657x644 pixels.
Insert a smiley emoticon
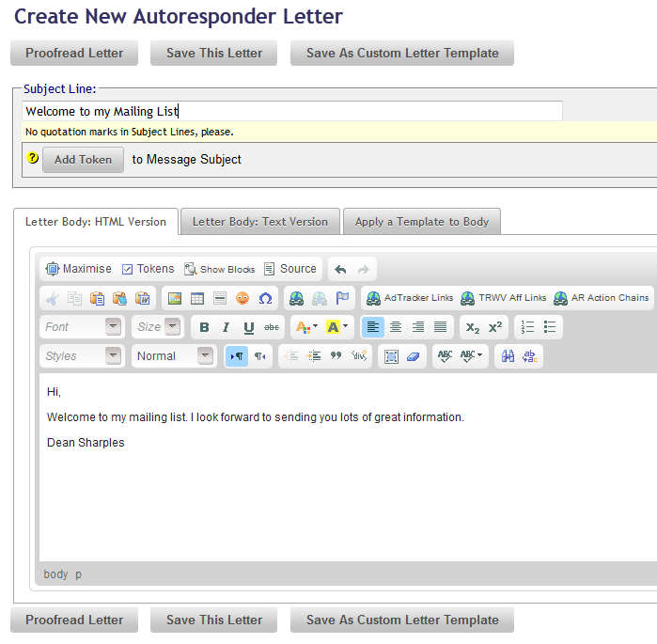coord(242,298)
